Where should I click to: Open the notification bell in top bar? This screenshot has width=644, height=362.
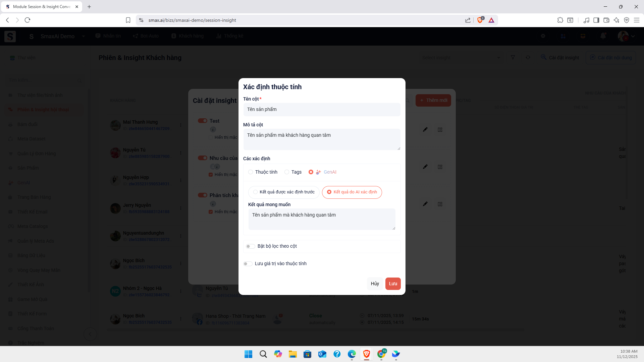click(x=603, y=36)
